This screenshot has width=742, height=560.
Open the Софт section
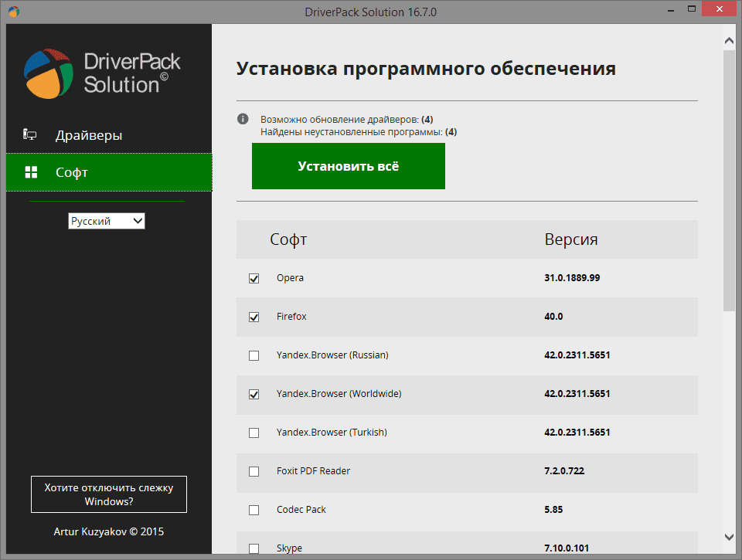pyautogui.click(x=109, y=172)
